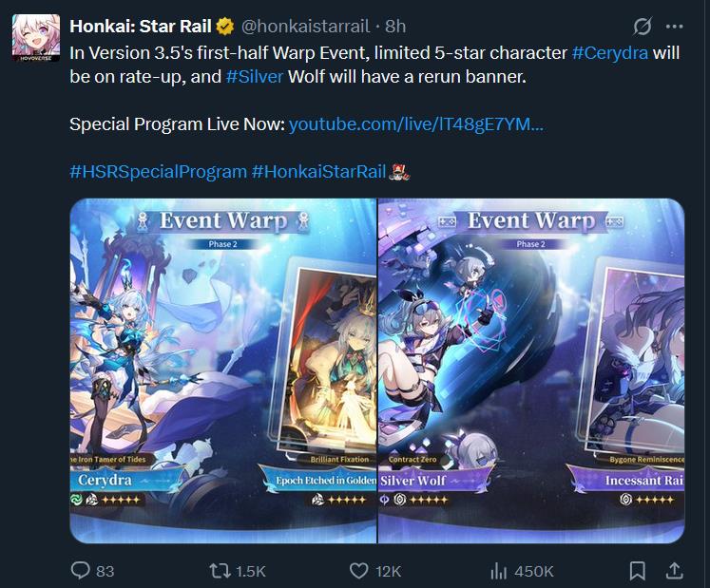Bookmark this tweet
Image resolution: width=710 pixels, height=588 pixels.
(638, 570)
